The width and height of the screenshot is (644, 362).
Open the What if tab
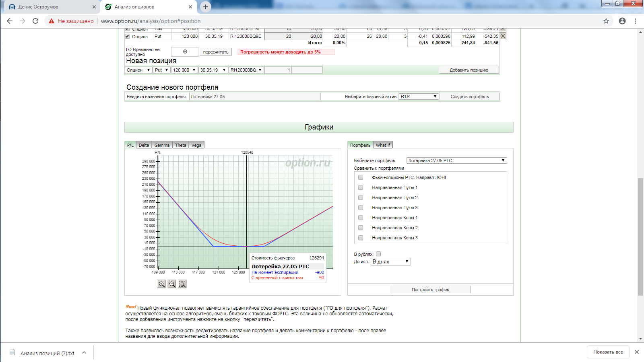point(383,145)
